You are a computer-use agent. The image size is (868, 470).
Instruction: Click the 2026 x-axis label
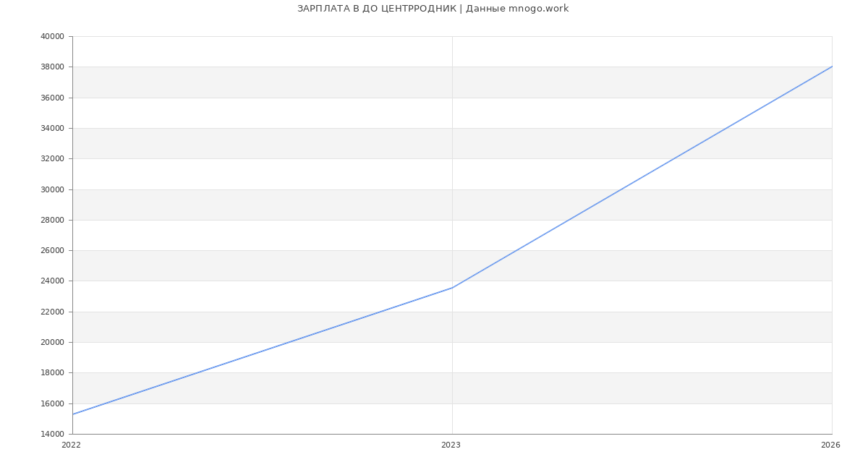click(x=830, y=445)
